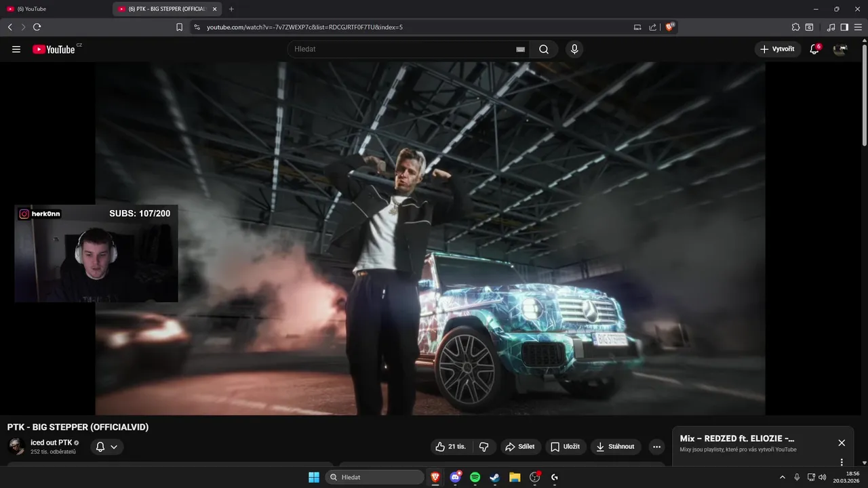Open Discord from the taskbar
868x488 pixels.
(455, 477)
